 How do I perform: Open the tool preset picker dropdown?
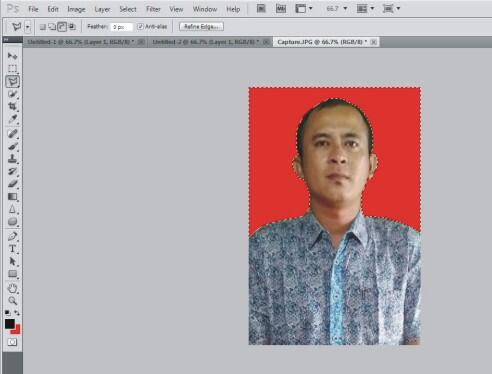pos(28,27)
